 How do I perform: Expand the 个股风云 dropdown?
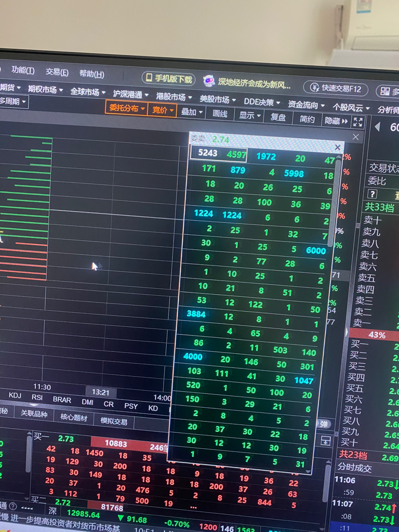(351, 108)
